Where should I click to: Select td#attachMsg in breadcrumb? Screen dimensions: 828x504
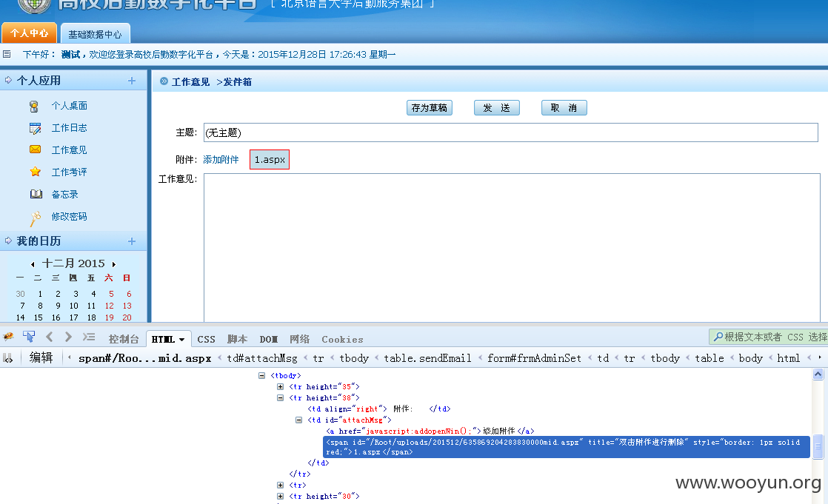[x=262, y=358]
